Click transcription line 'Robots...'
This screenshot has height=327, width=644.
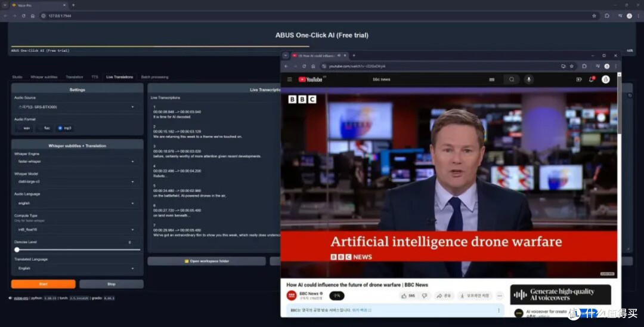160,176
